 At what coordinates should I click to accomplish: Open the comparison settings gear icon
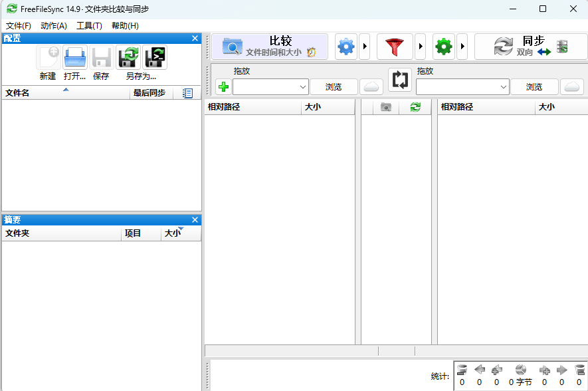point(345,47)
